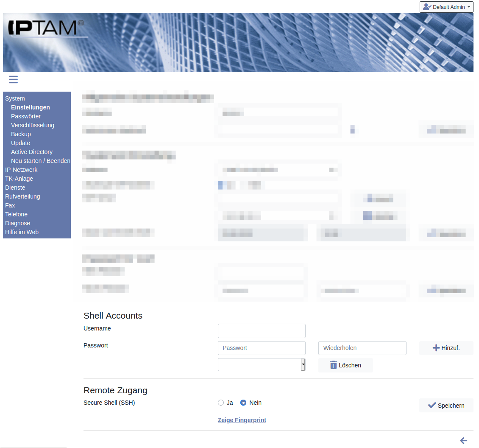Click the Zeige Fingerprint link
This screenshot has height=448, width=479.
(x=242, y=420)
